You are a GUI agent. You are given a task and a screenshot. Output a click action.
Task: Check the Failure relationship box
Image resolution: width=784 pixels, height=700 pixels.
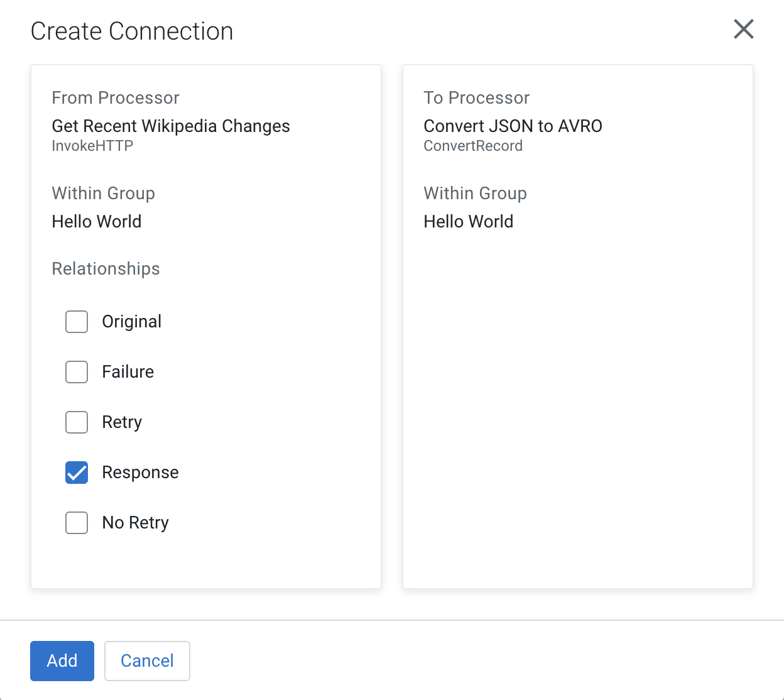pyautogui.click(x=77, y=372)
